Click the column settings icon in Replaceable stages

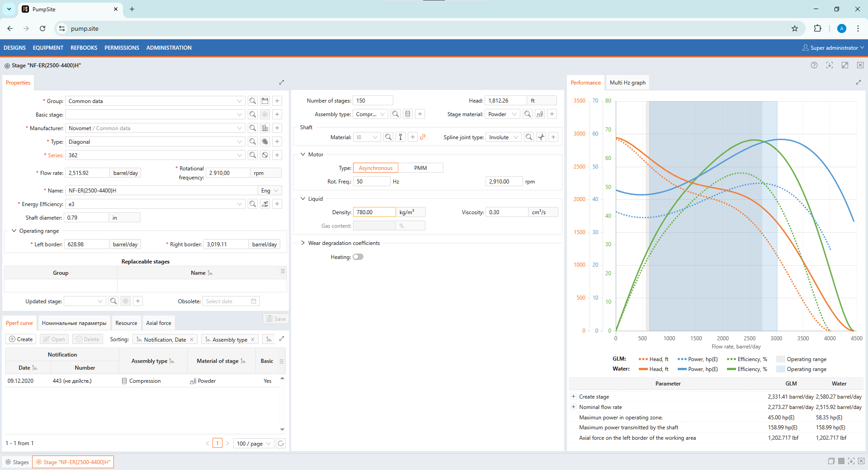283,271
